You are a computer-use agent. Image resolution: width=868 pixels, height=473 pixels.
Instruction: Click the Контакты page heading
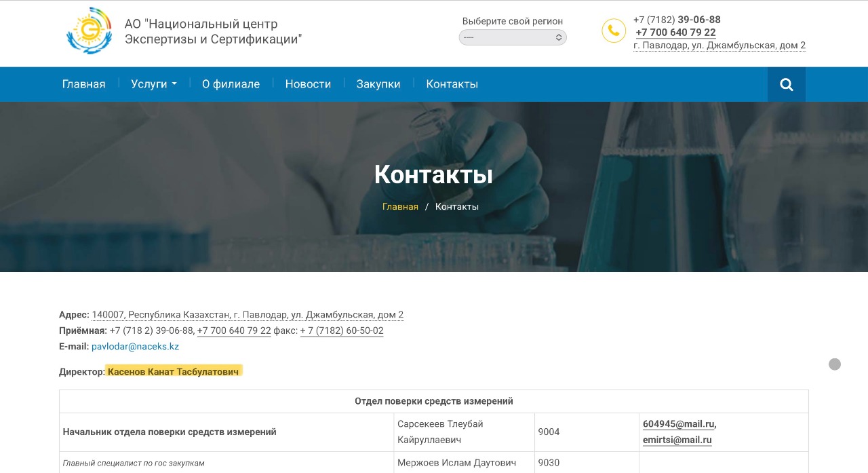click(x=433, y=174)
